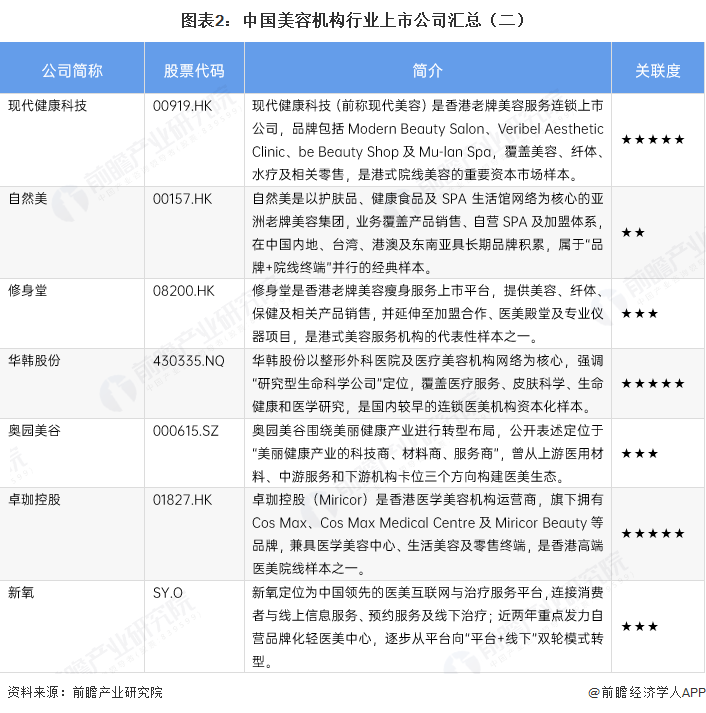Select company name 修身堂

coord(28,291)
